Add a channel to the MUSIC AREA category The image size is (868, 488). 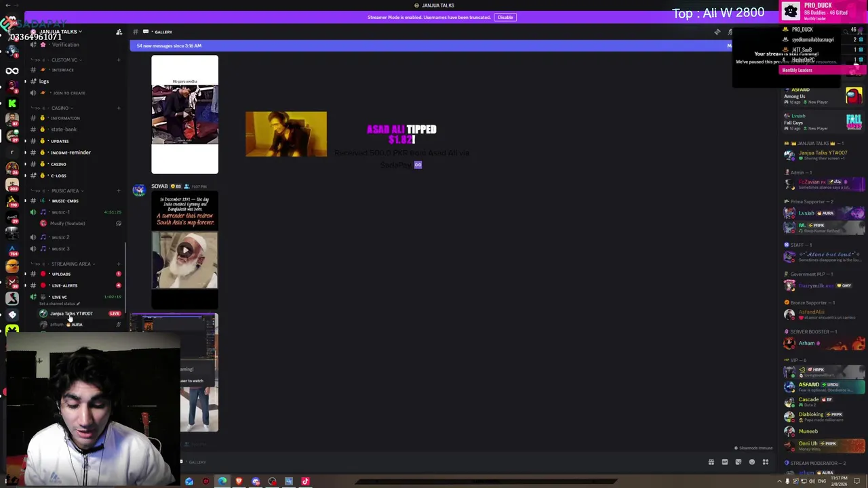[118, 190]
